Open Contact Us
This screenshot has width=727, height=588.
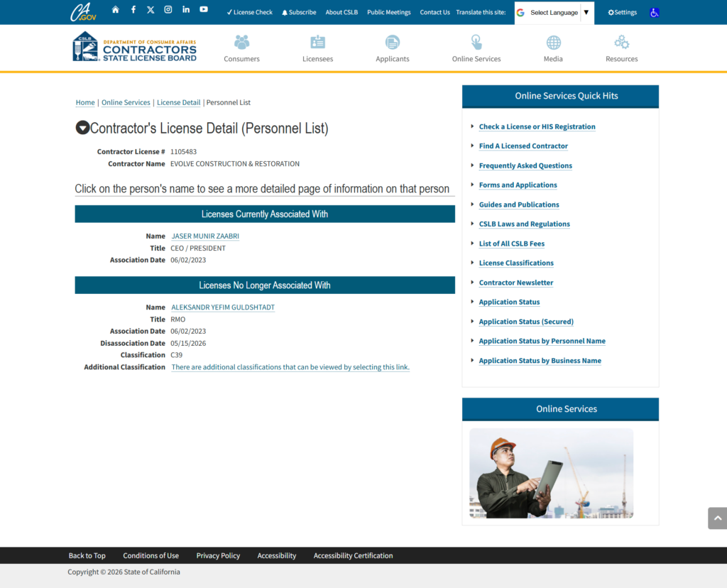tap(434, 13)
